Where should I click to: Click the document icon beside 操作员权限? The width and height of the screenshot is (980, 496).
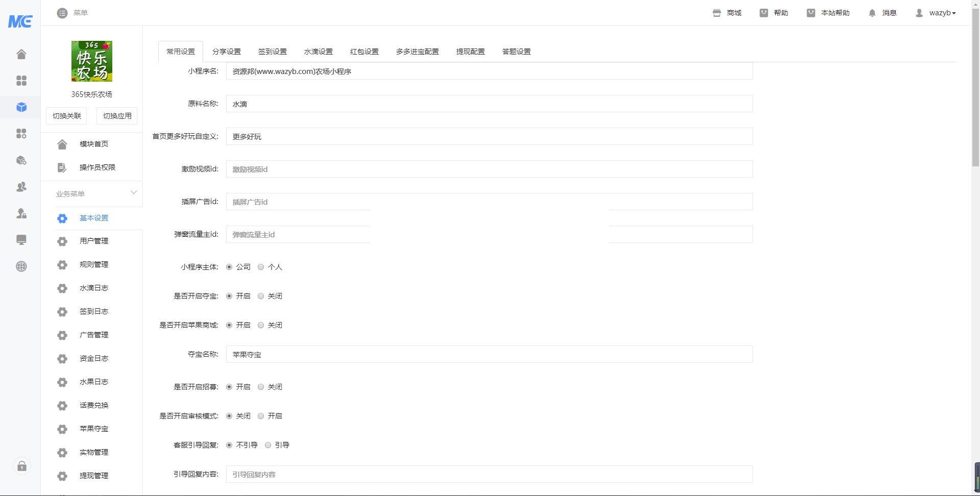click(62, 167)
